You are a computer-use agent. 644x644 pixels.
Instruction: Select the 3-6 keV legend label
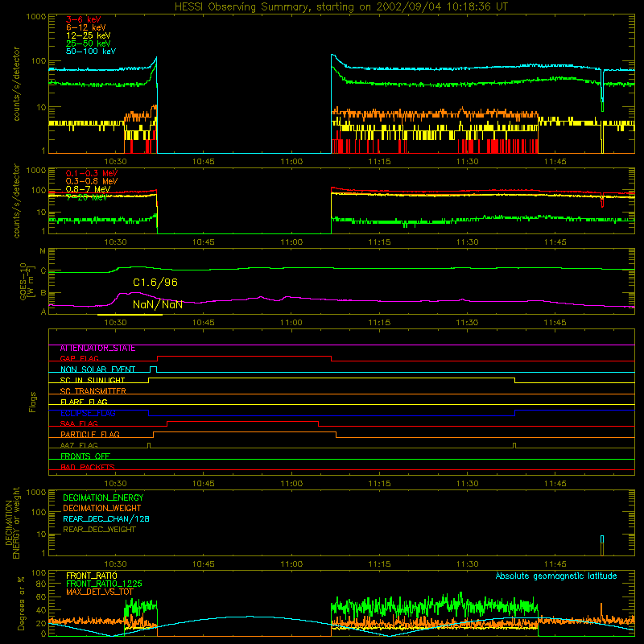84,19
